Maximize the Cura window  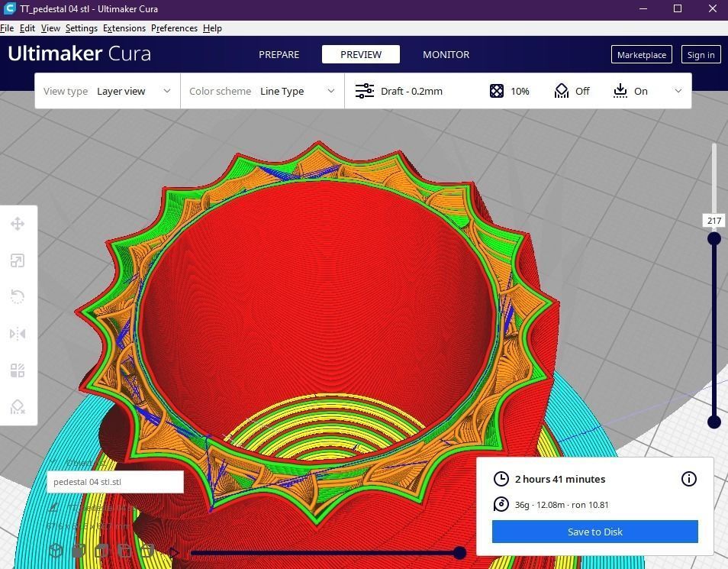(678, 8)
